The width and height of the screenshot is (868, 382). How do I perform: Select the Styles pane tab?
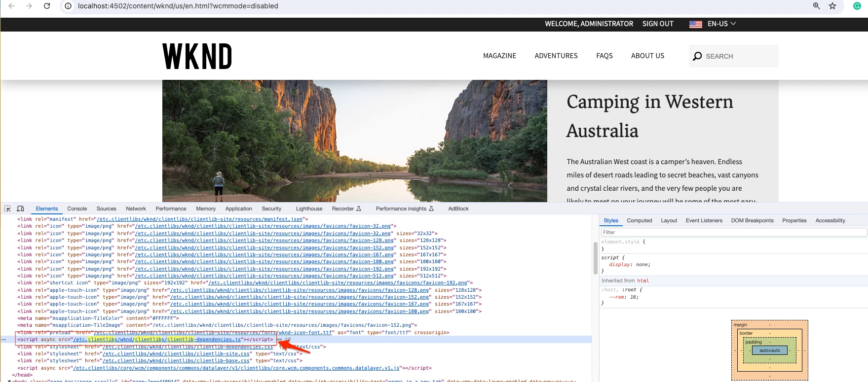point(611,221)
